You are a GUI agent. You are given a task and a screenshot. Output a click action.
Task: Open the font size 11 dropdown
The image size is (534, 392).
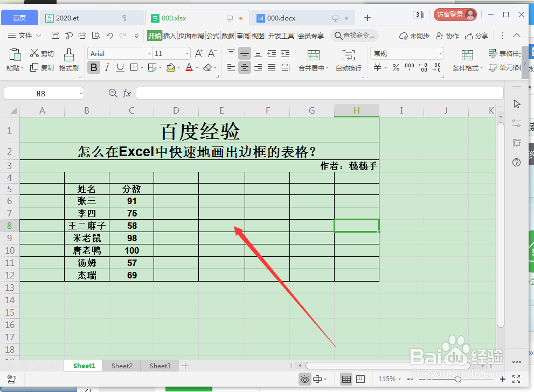[187, 54]
